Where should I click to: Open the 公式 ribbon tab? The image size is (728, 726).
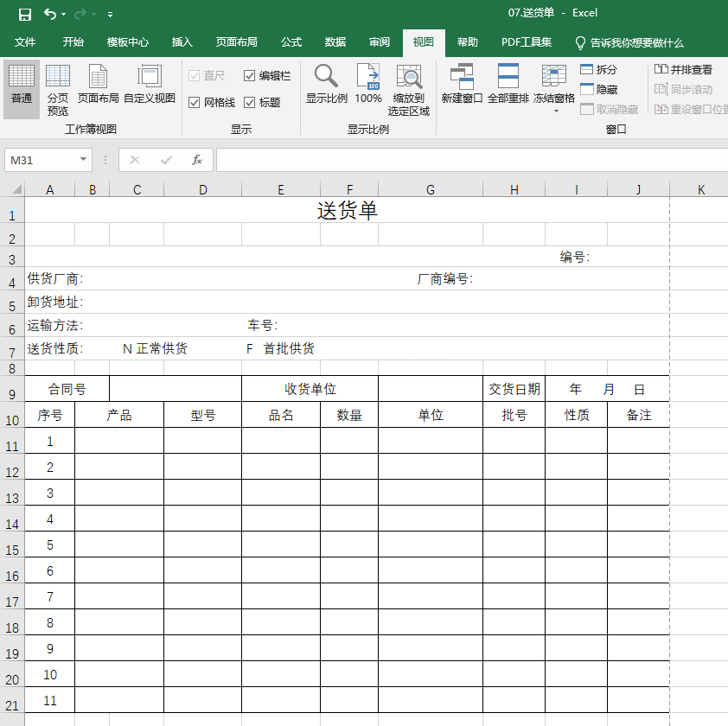[x=291, y=41]
